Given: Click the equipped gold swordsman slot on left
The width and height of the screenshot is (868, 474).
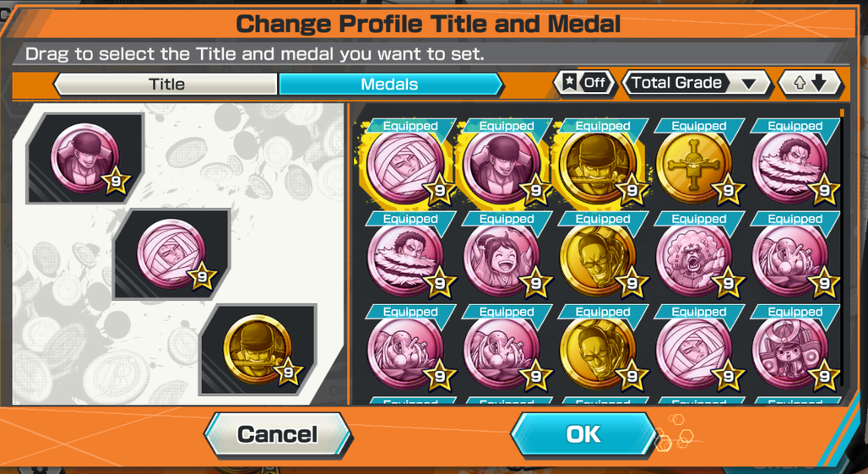Looking at the screenshot, I should [258, 350].
